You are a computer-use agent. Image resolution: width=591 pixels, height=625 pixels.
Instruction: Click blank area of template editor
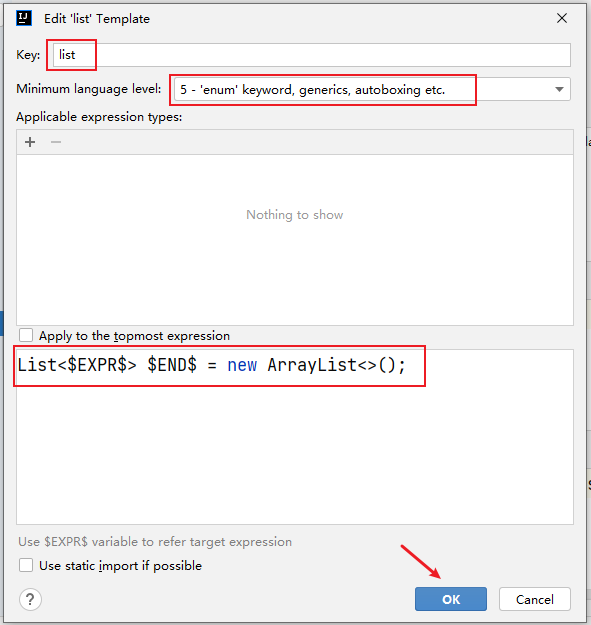(x=295, y=454)
